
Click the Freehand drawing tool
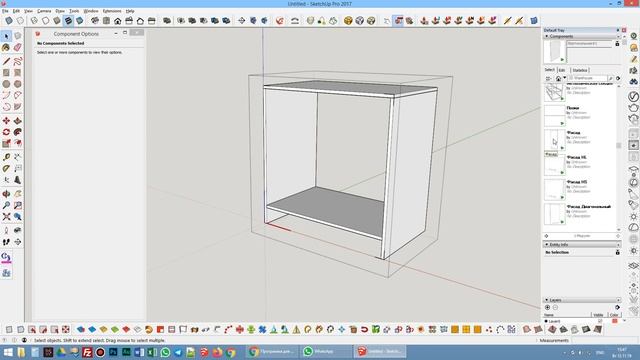click(x=18, y=62)
